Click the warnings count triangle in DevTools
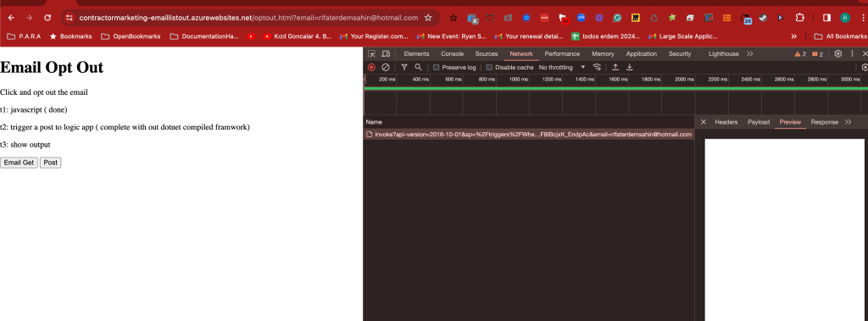Screen dimensions: 868x321 800,54
